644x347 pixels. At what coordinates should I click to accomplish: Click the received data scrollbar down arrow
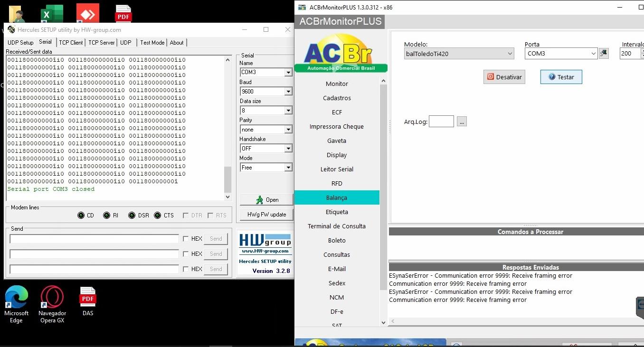(227, 197)
